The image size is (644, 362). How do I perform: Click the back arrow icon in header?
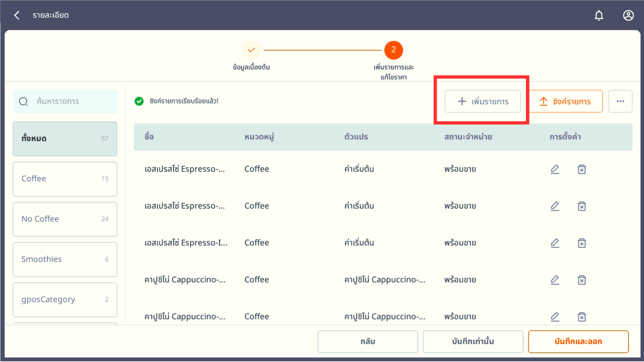[x=17, y=15]
